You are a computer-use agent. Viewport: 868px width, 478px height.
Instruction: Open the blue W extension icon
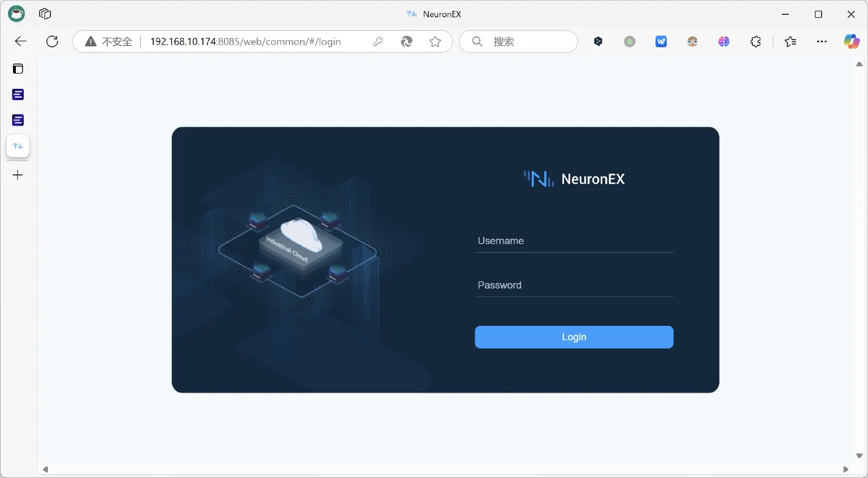pyautogui.click(x=661, y=41)
